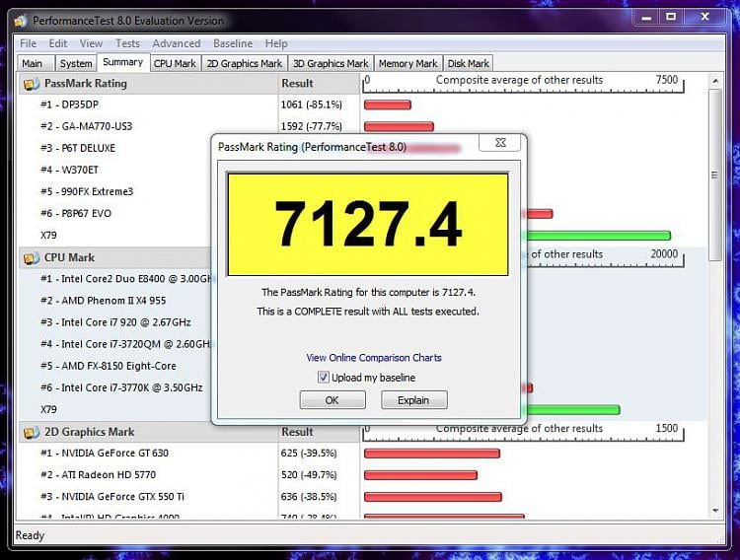Viewport: 740px width, 560px height.
Task: Click the red bar for #1 - DP35DP
Action: pos(388,105)
